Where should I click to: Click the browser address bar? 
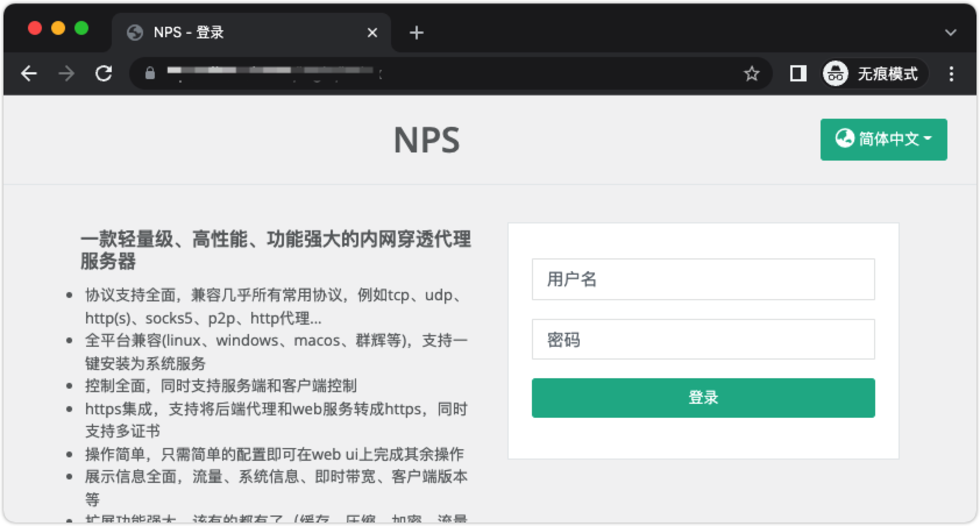click(x=442, y=73)
